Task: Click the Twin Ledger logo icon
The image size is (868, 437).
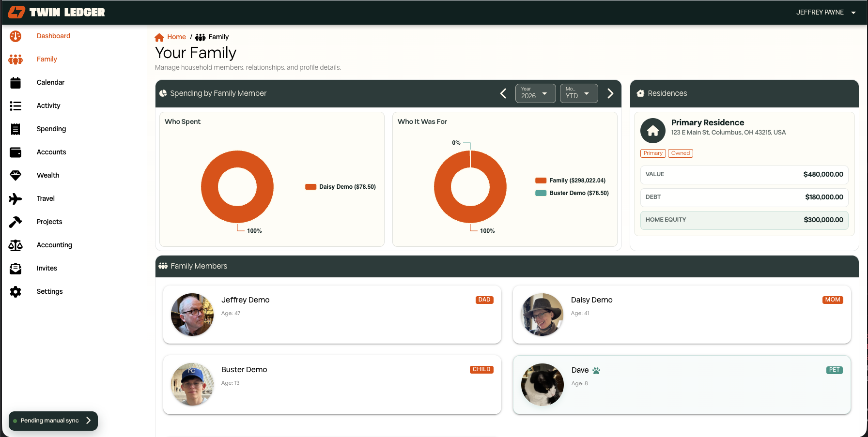Action: point(16,12)
